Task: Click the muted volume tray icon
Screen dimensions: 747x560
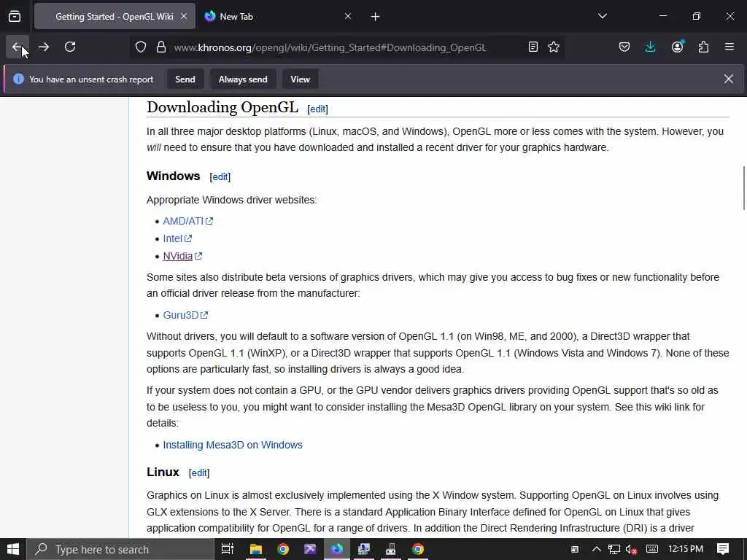Action: tap(632, 550)
